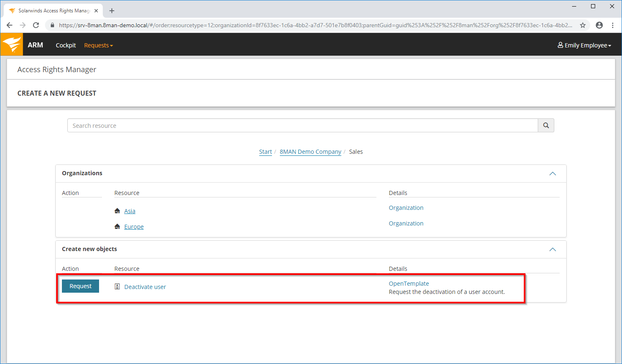Open a new browser tab
The height and width of the screenshot is (364, 622).
[112, 11]
